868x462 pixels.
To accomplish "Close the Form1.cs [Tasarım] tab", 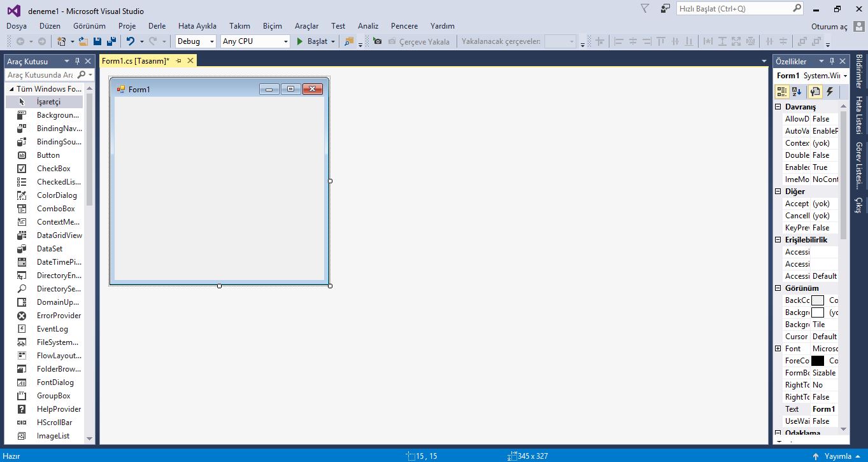I will coord(190,60).
